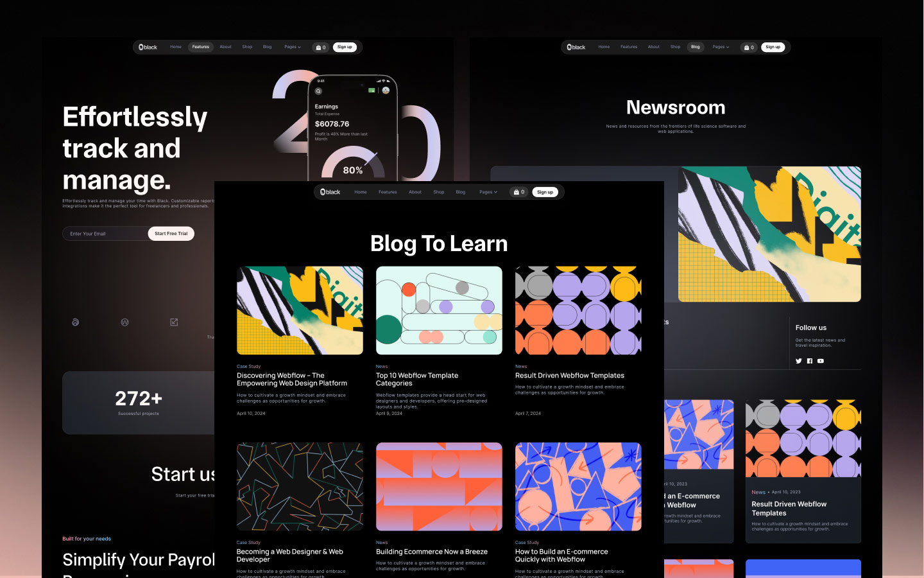Open the cart icon on the Newsroom page
This screenshot has height=578, width=924.
coord(749,47)
